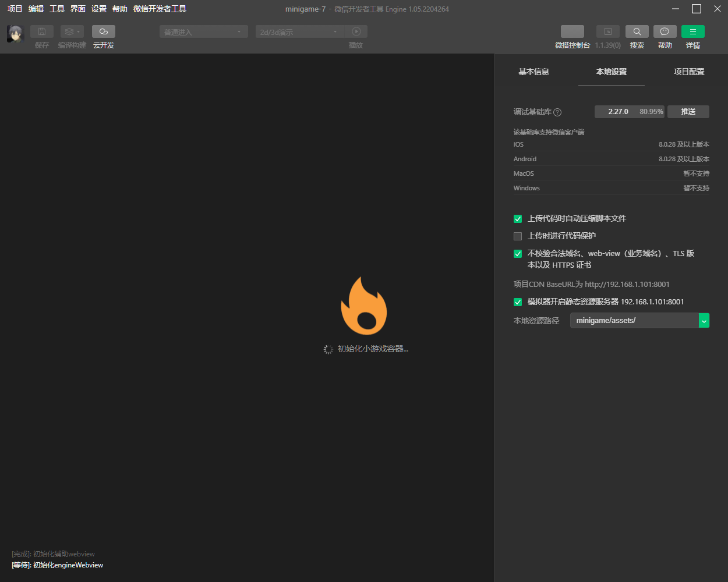This screenshot has height=582, width=728.
Task: Toggle 上传代码时自动压缩脚本文件 checkbox
Action: (518, 219)
